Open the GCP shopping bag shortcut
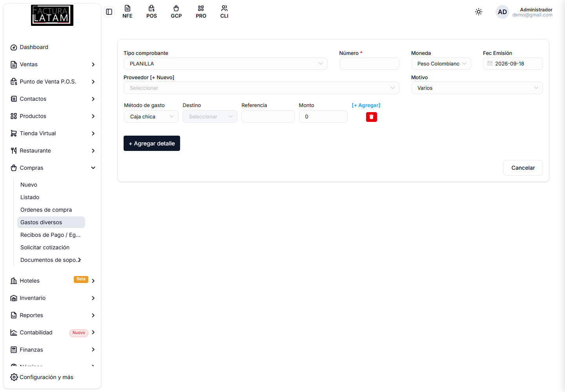 click(176, 12)
